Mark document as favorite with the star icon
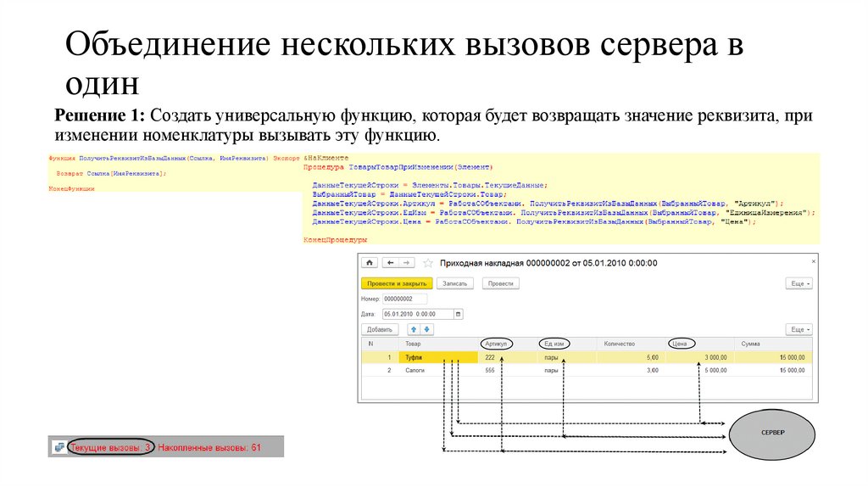The height and width of the screenshot is (487, 868). click(x=428, y=263)
